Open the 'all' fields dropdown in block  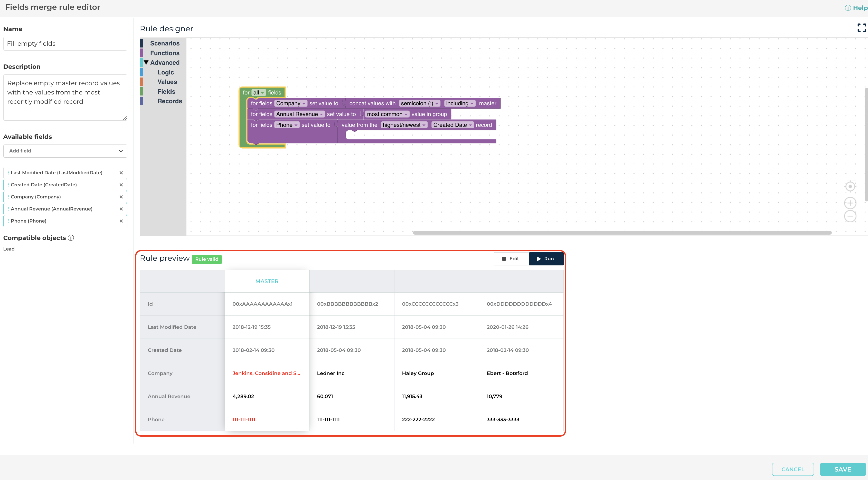tap(258, 93)
